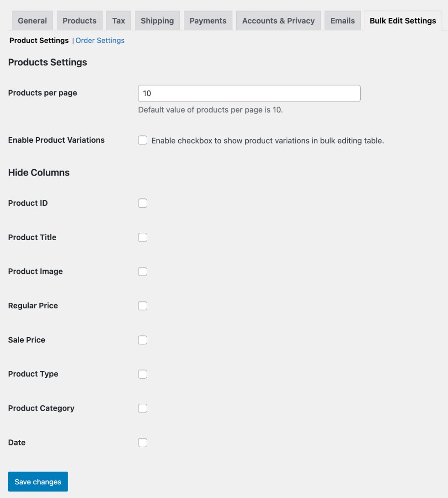Tick the Product Title hide checkbox

point(143,237)
